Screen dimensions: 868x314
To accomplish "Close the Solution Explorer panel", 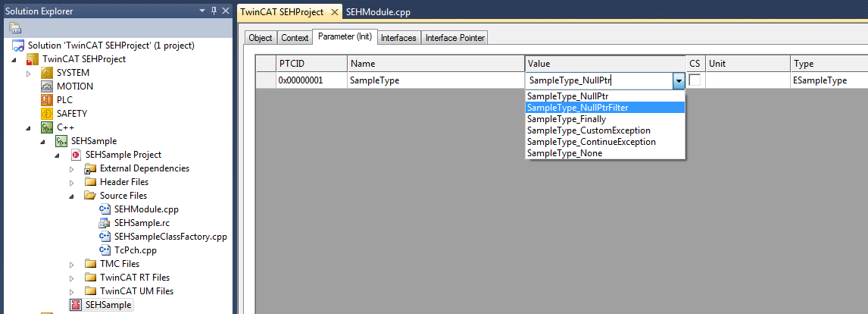I will tap(226, 11).
